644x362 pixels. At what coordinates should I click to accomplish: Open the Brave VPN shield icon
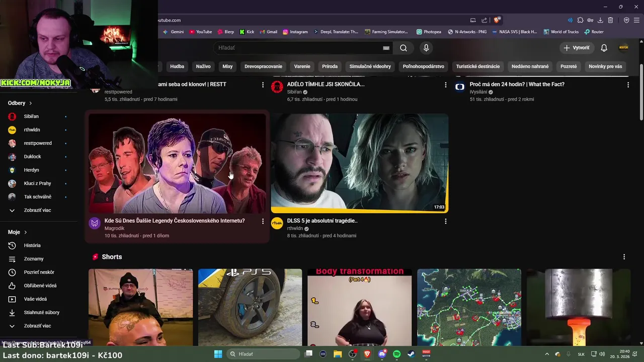(626, 20)
